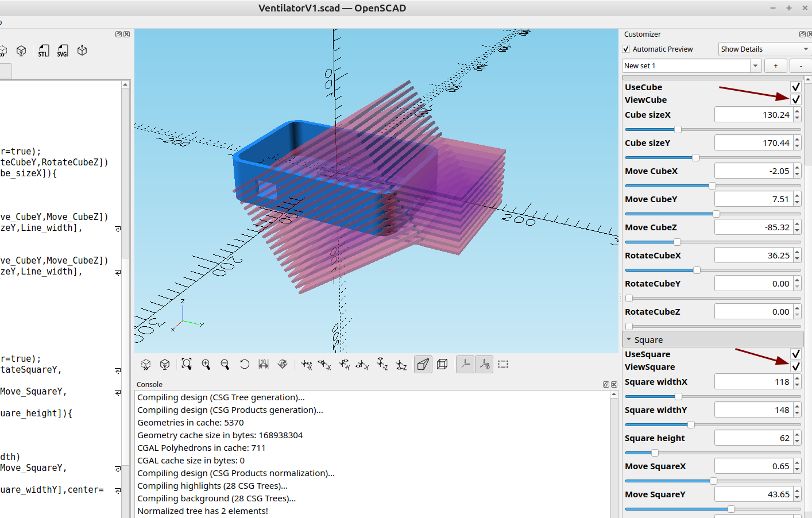Toggle Show Axes in viewport
The height and width of the screenshot is (518, 812).
click(x=465, y=364)
